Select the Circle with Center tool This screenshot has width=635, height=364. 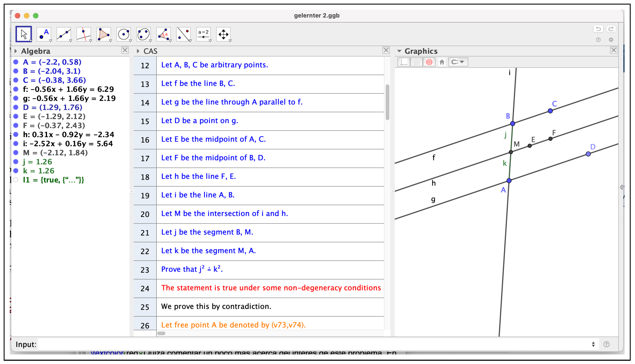[124, 34]
